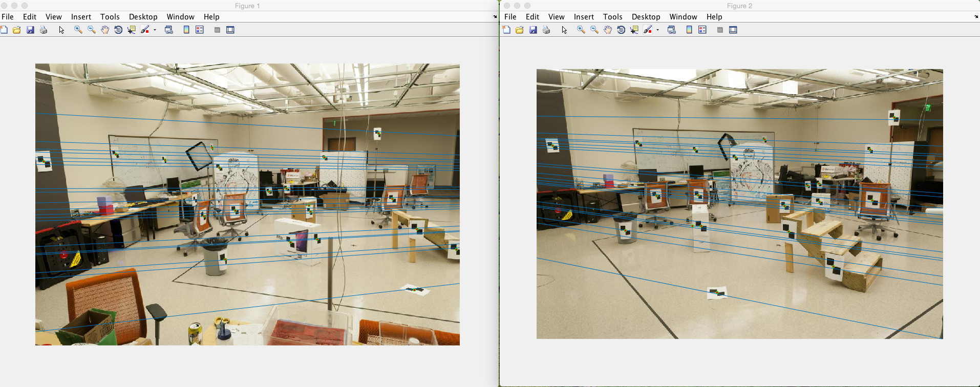This screenshot has height=387, width=980.
Task: Click New Figure button in Figure 2
Action: (x=506, y=30)
